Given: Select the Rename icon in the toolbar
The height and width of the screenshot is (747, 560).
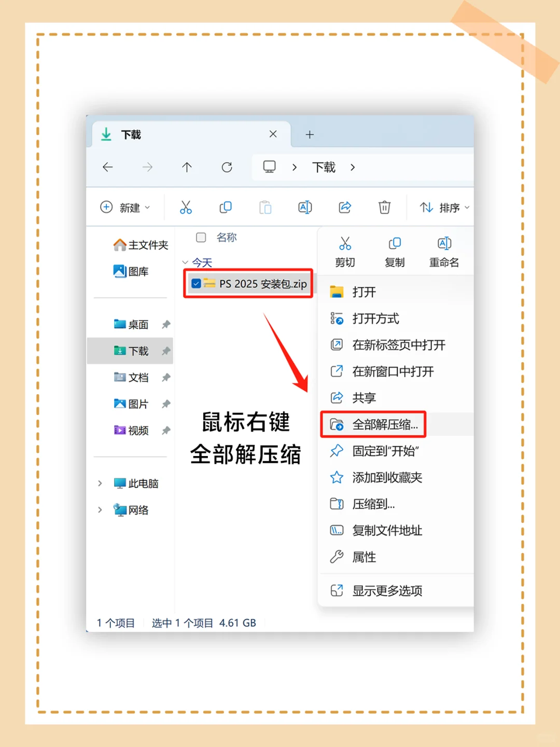Looking at the screenshot, I should (x=305, y=207).
